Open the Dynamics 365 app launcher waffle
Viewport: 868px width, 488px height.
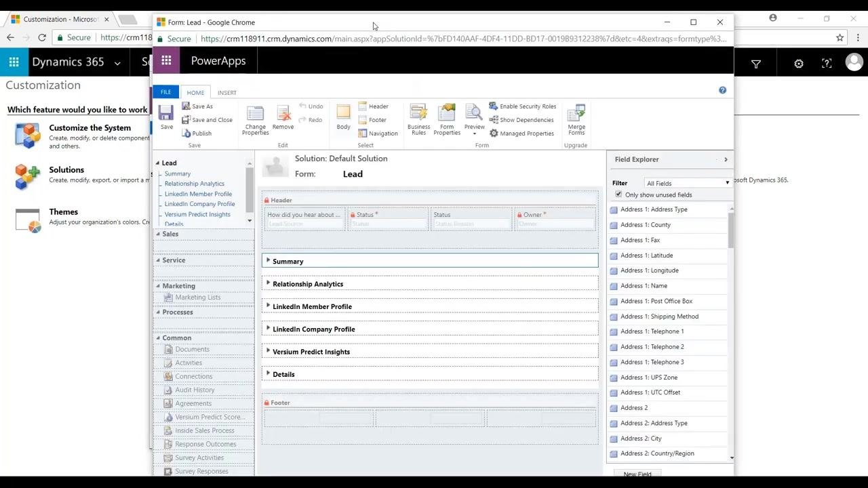click(x=14, y=62)
